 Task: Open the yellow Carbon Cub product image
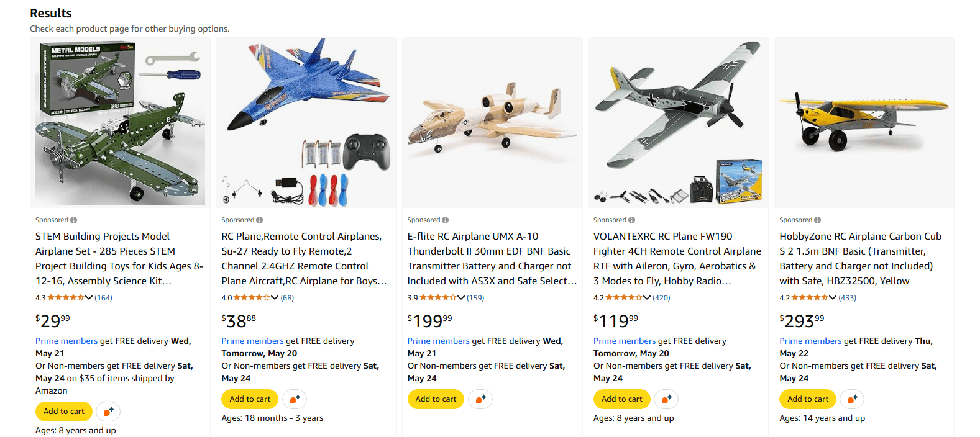point(864,122)
